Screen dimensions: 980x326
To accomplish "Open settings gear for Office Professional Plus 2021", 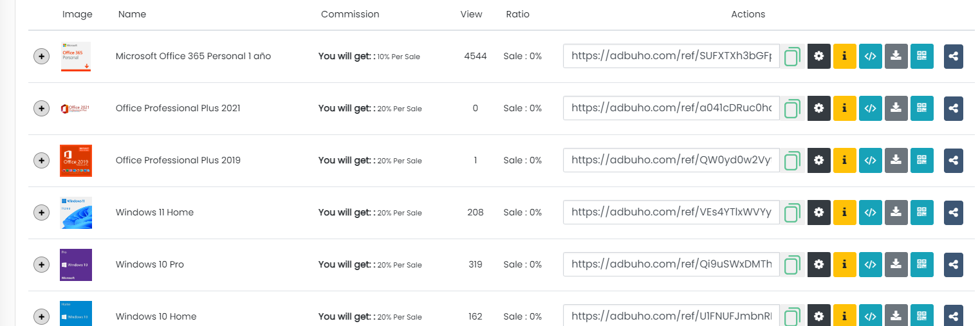I will [818, 108].
